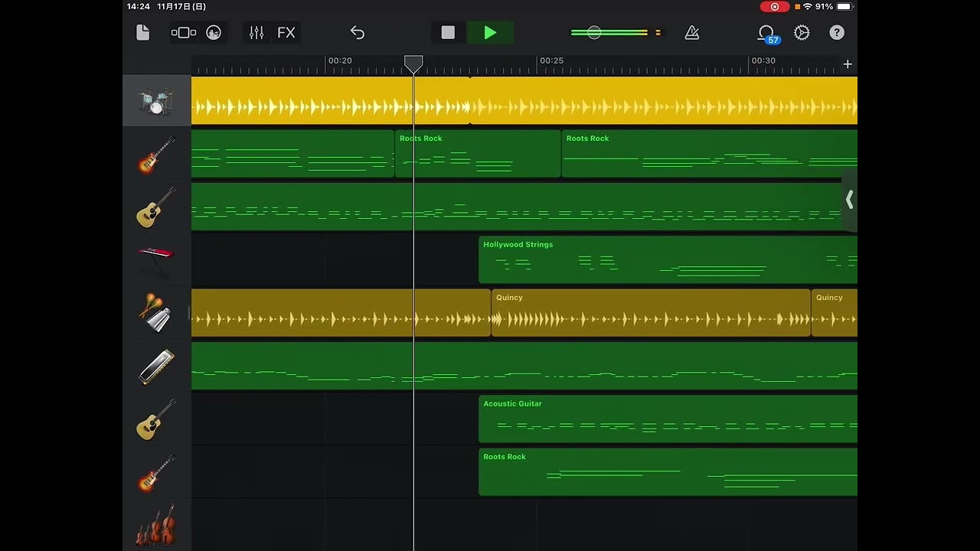This screenshot has height=551, width=980.
Task: Select the harmonica track icon
Action: pos(156,366)
